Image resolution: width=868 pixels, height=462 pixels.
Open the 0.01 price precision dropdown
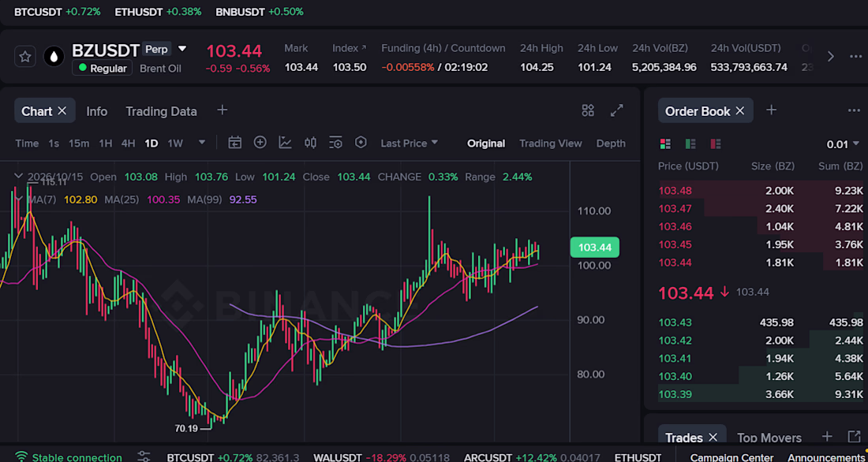[x=844, y=144]
